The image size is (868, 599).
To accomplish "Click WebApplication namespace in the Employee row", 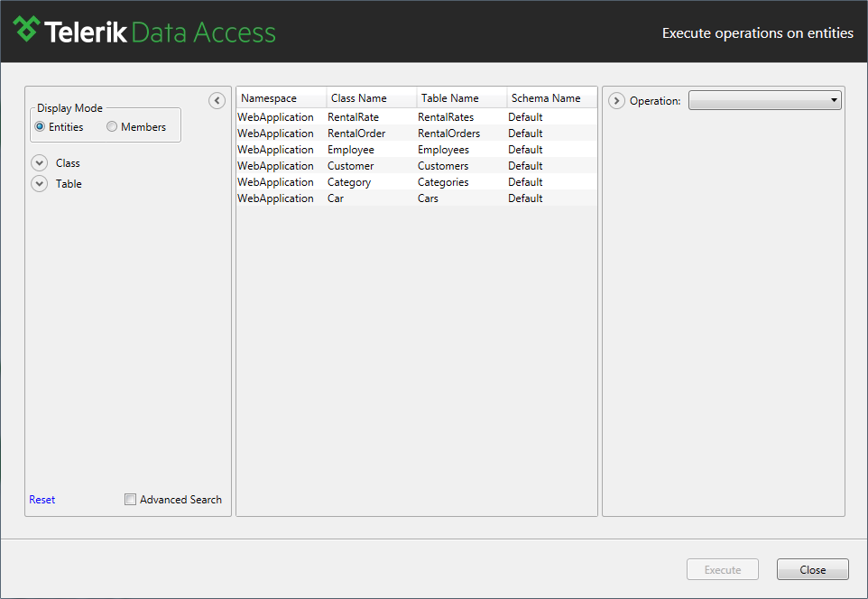I will (276, 150).
